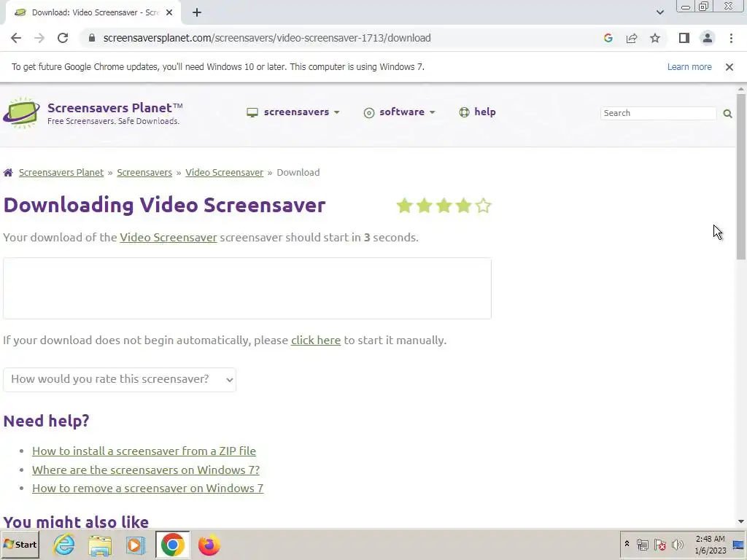
Task: Dismiss the Windows 10 update notice
Action: coord(729,67)
